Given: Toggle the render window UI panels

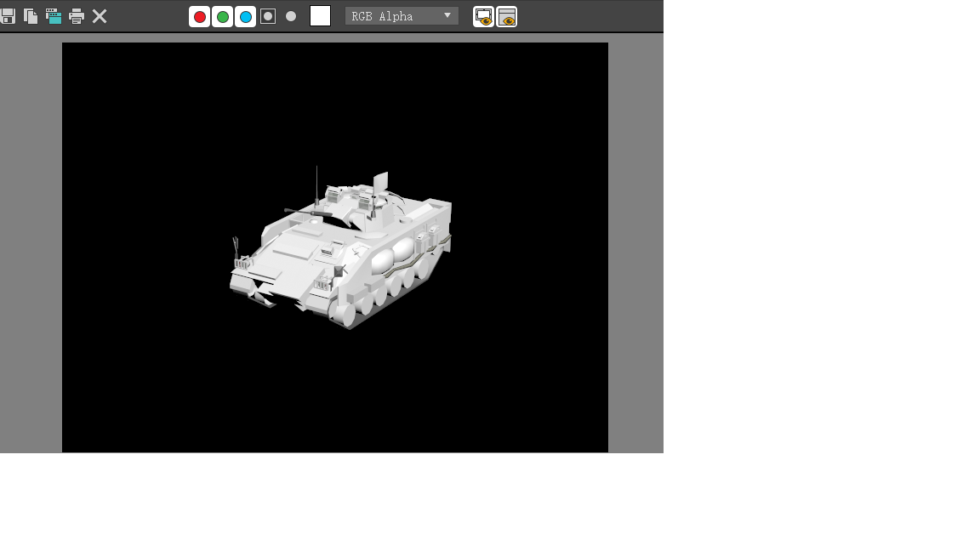Looking at the screenshot, I should click(x=506, y=16).
